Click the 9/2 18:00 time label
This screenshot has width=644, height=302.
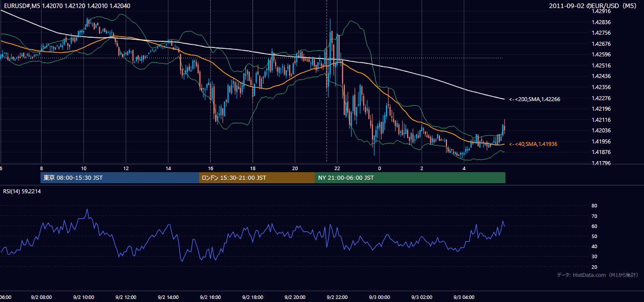coord(253,297)
